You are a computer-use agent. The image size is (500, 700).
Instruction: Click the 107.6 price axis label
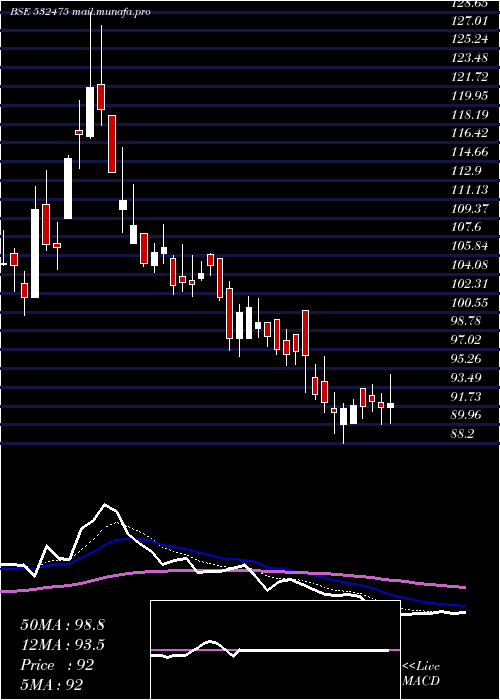[x=467, y=228]
